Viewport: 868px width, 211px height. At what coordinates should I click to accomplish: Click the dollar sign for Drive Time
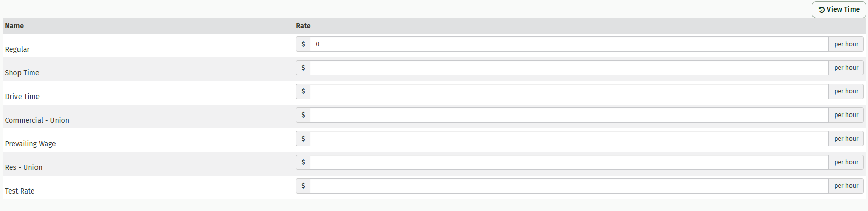tap(303, 91)
